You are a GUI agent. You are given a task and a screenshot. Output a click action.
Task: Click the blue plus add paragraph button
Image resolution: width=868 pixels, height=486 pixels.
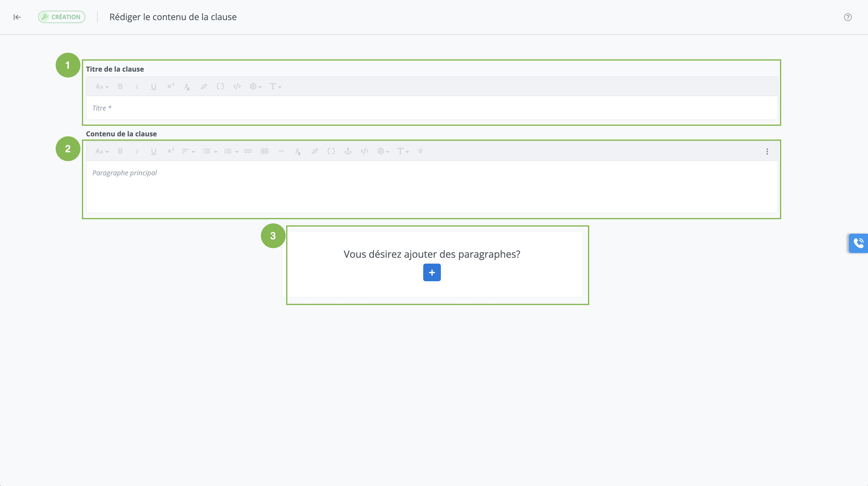[432, 272]
